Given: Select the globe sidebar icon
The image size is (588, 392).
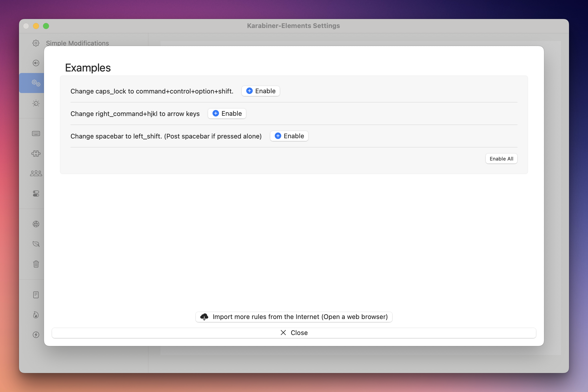Looking at the screenshot, I should pos(36,224).
